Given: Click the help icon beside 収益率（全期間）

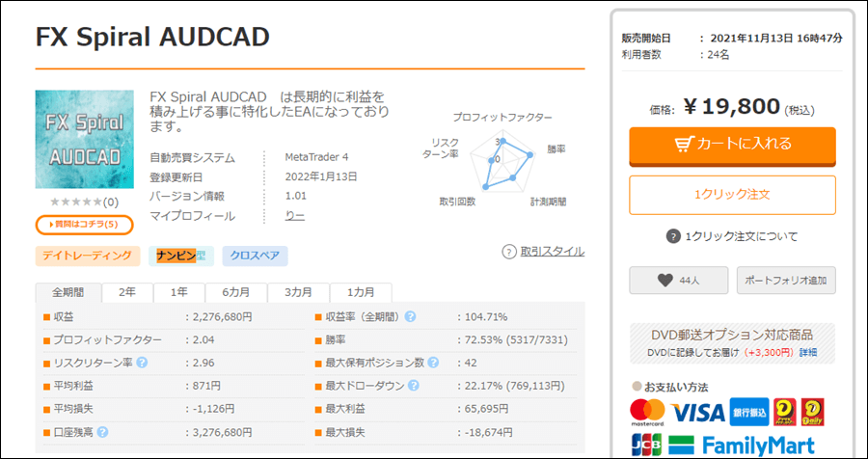Looking at the screenshot, I should point(410,316).
